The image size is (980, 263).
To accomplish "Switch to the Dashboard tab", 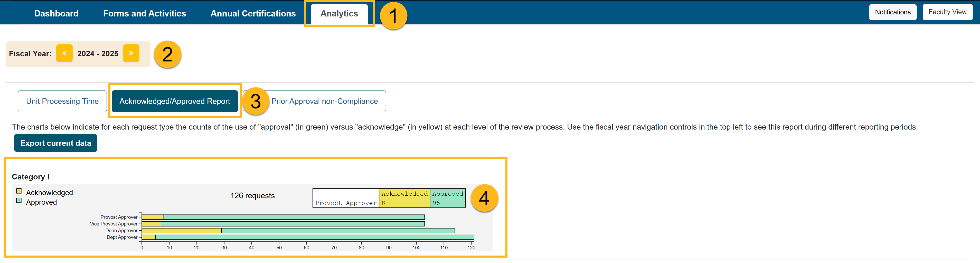I will pos(56,14).
